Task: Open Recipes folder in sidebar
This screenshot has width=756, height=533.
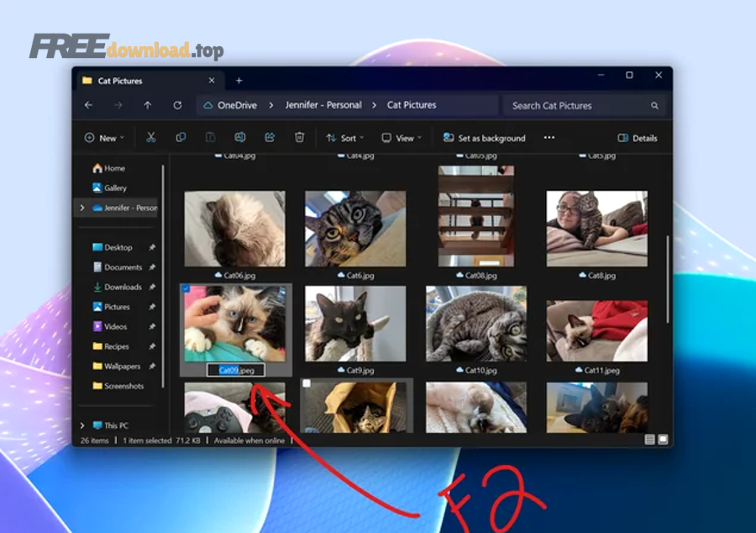Action: point(110,346)
